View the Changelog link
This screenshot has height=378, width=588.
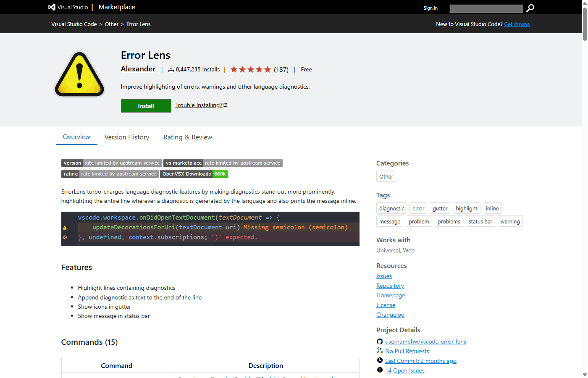[390, 315]
